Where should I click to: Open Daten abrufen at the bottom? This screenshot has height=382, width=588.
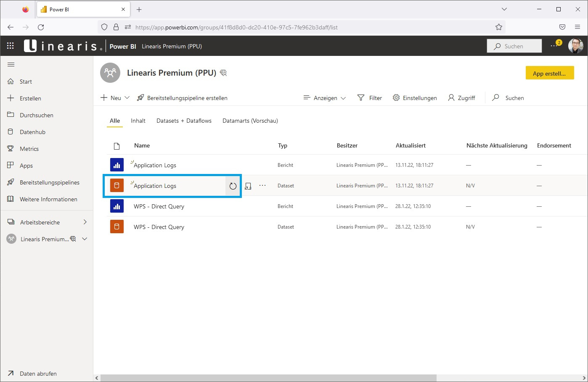38,373
